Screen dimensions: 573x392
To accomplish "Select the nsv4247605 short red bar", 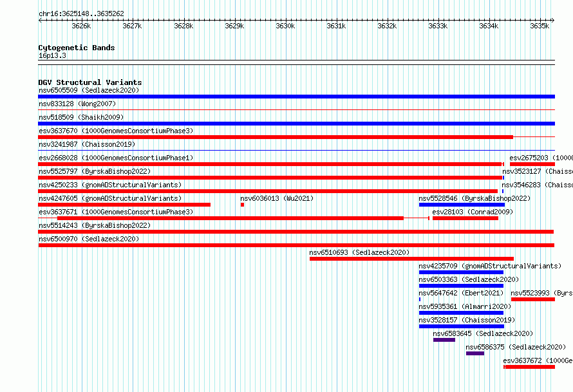I will click(124, 205).
